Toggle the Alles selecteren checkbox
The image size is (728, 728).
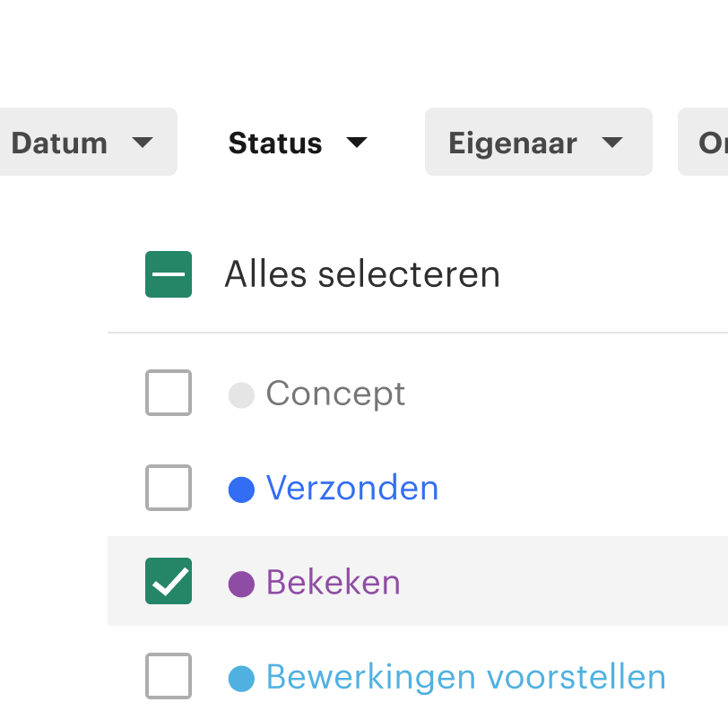point(169,274)
